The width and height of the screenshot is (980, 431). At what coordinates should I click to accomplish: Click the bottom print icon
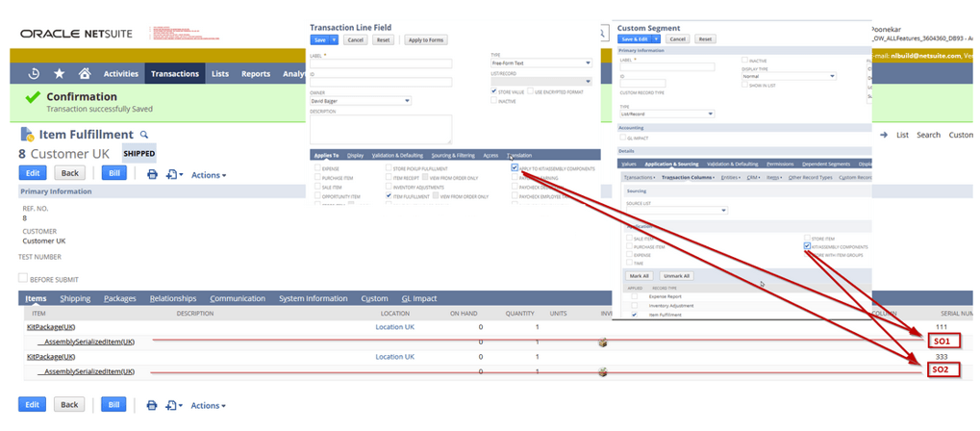[152, 405]
